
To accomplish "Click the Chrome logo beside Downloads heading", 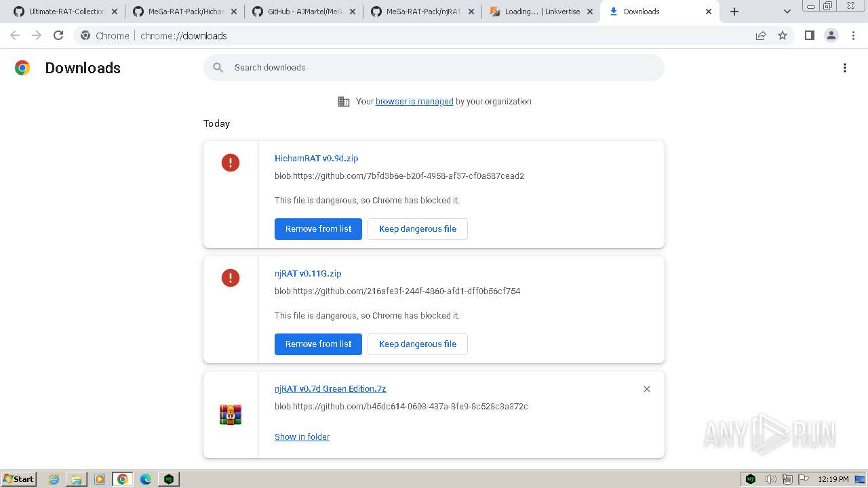I will pyautogui.click(x=22, y=68).
